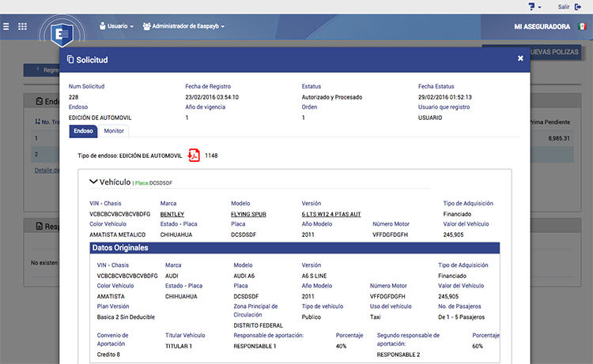Open the help question mark menu

(x=534, y=7)
